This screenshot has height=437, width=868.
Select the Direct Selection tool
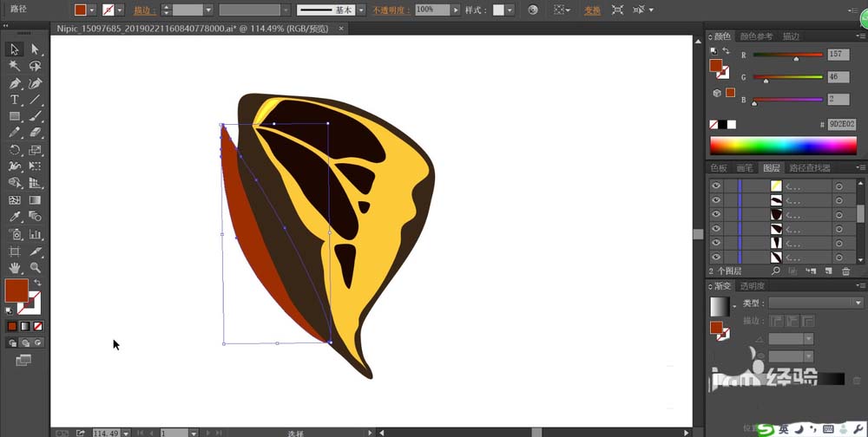pyautogui.click(x=35, y=49)
